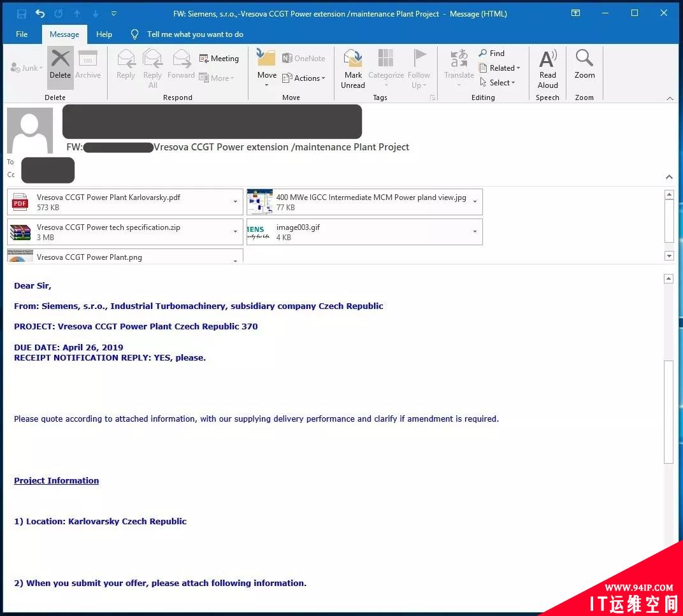
Task: Click the Siemens logo thumbnail of image003.gif
Action: point(259,232)
